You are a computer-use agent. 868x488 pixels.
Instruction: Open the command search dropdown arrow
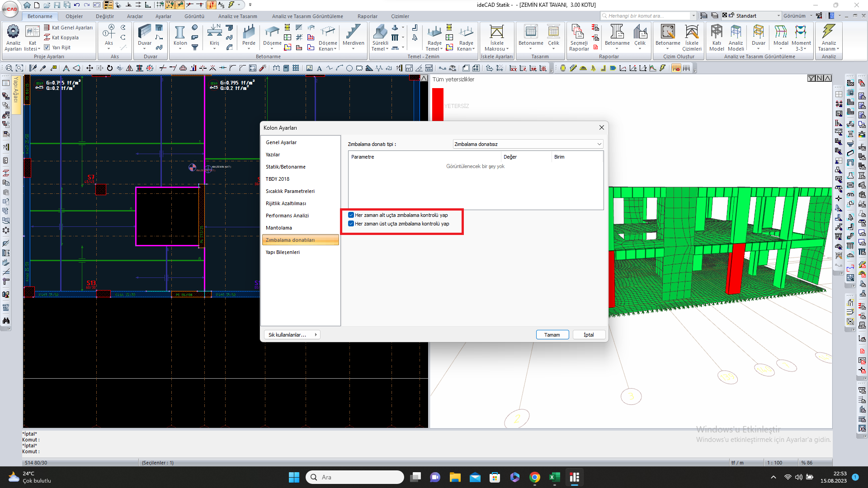click(x=693, y=16)
